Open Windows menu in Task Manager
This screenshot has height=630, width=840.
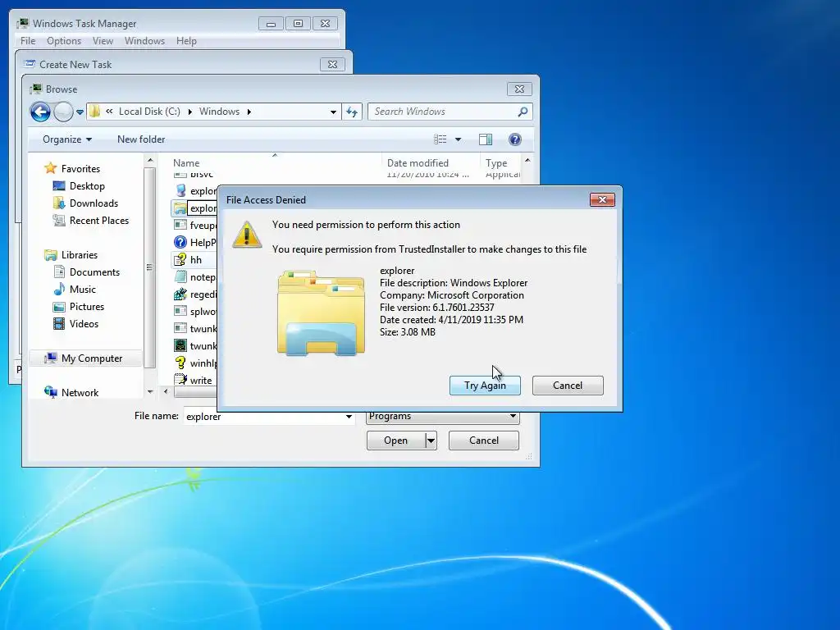coord(144,41)
